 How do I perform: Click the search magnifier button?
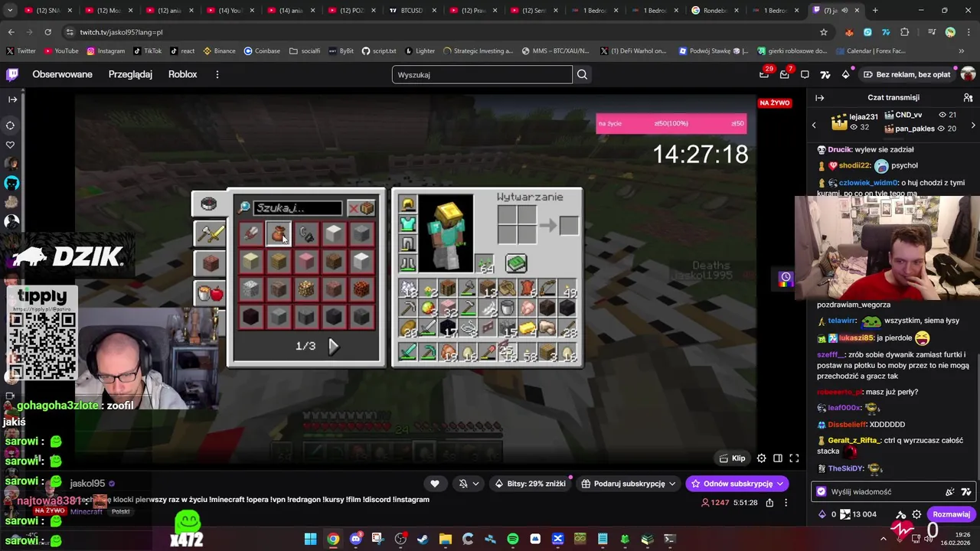tap(582, 74)
